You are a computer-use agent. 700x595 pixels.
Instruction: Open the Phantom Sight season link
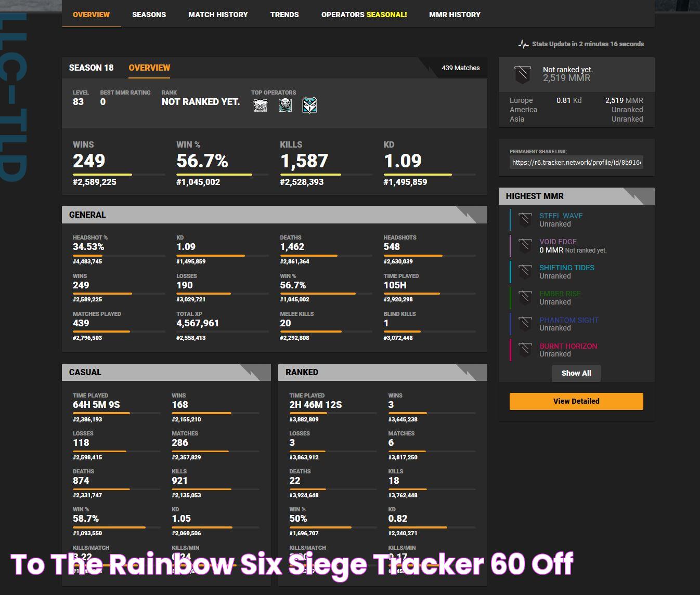point(568,320)
